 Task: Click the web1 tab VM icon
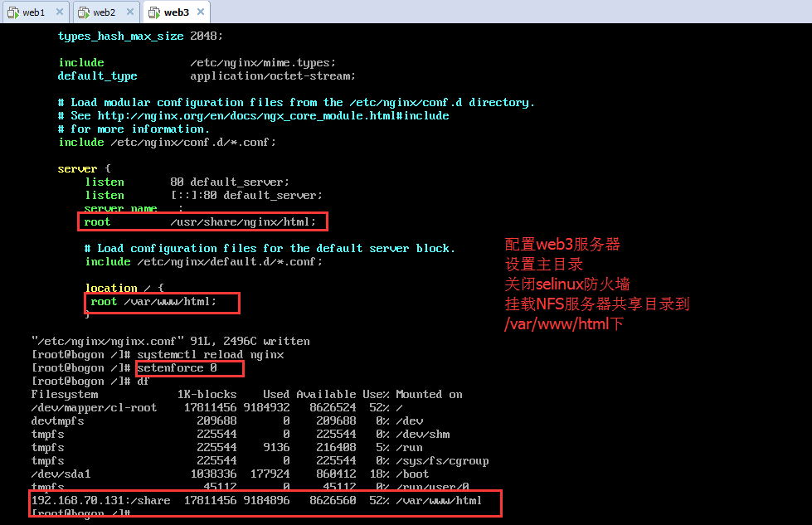click(x=13, y=12)
